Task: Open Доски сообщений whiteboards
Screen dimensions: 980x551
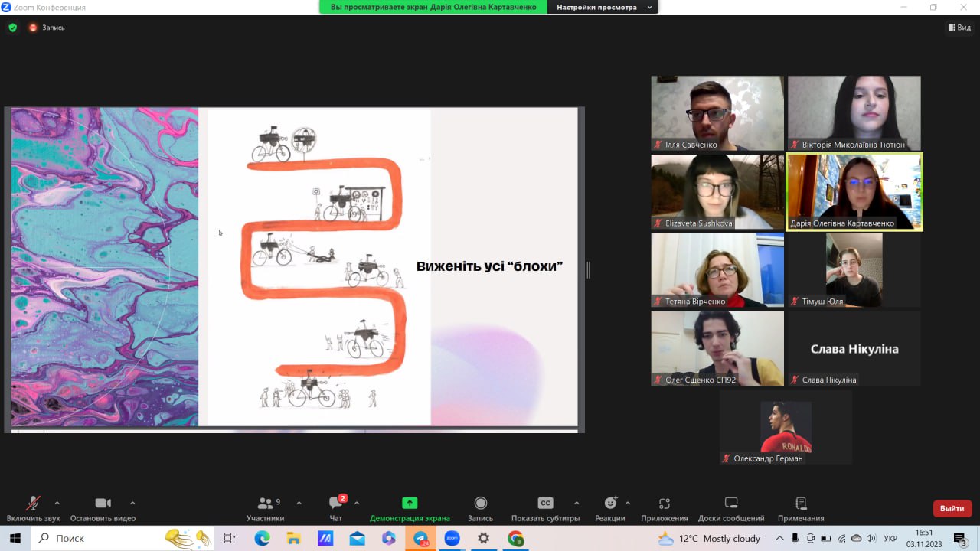Action: (x=730, y=508)
